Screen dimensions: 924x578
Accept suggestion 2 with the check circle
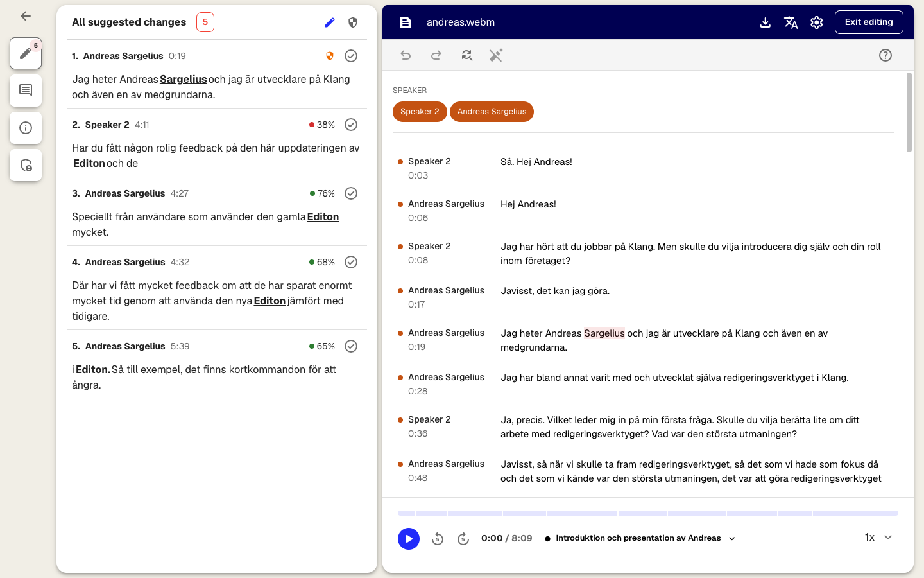(351, 125)
